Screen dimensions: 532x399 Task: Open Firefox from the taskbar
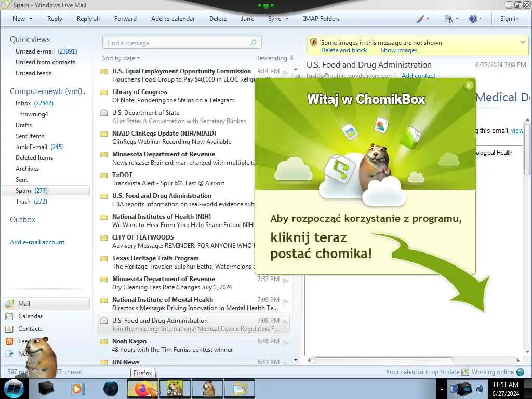point(143,389)
